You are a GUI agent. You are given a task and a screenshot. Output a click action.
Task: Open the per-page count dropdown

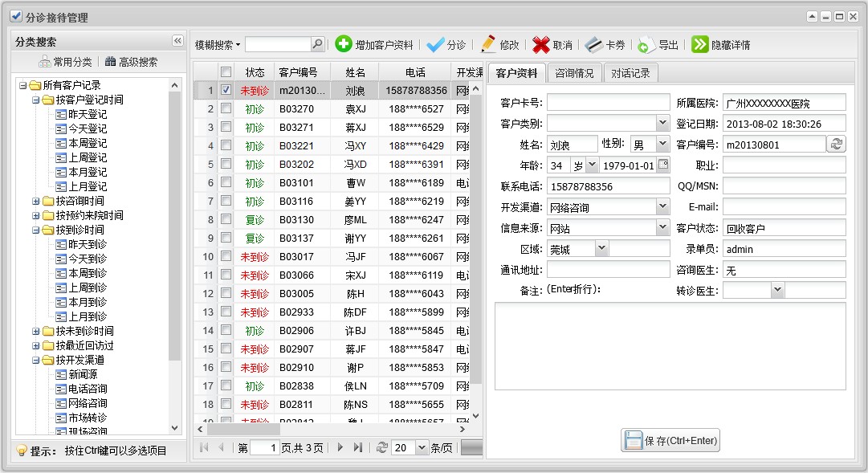pos(422,447)
